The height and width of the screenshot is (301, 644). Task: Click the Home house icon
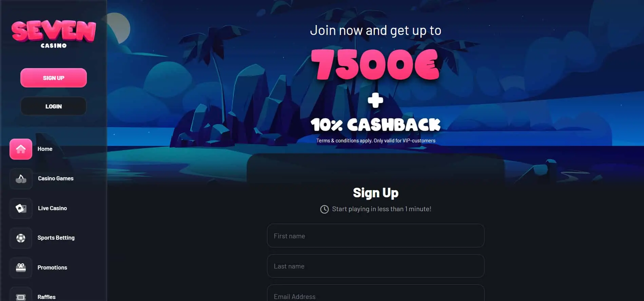tap(21, 149)
